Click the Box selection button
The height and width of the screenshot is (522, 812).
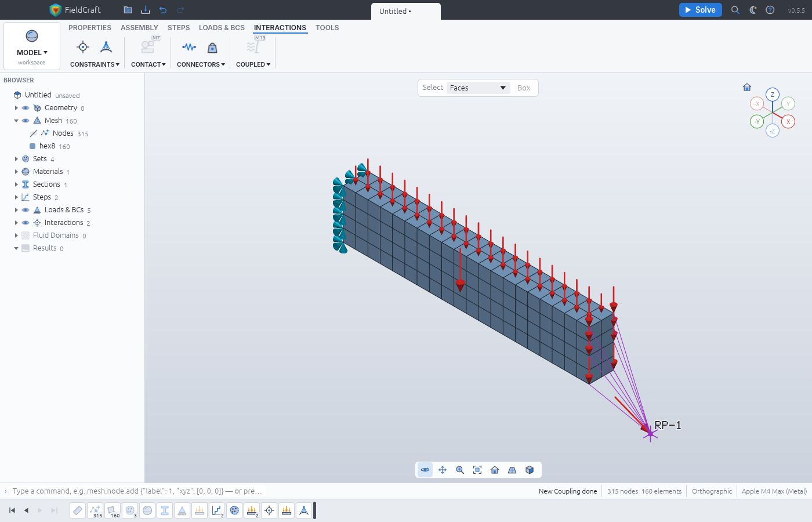point(524,88)
